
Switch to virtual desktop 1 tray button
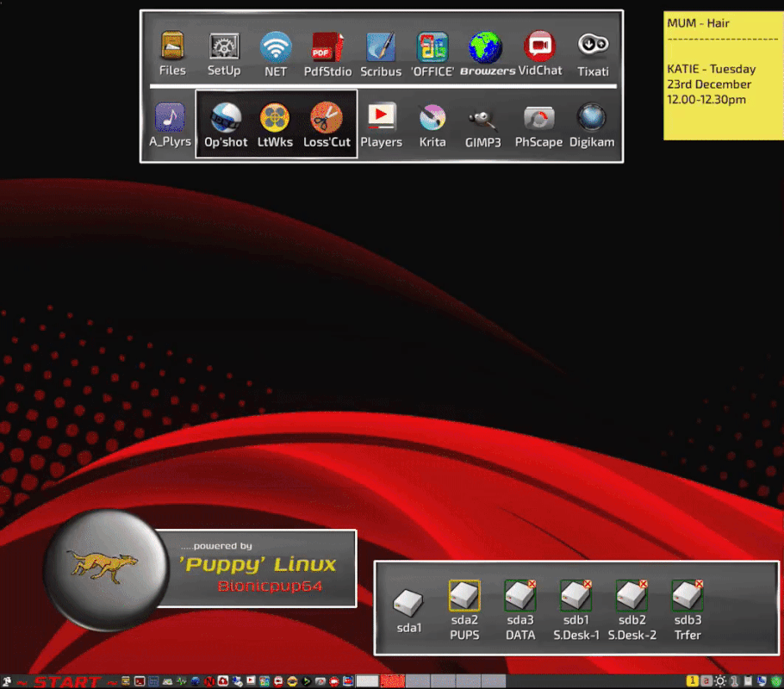click(693, 681)
